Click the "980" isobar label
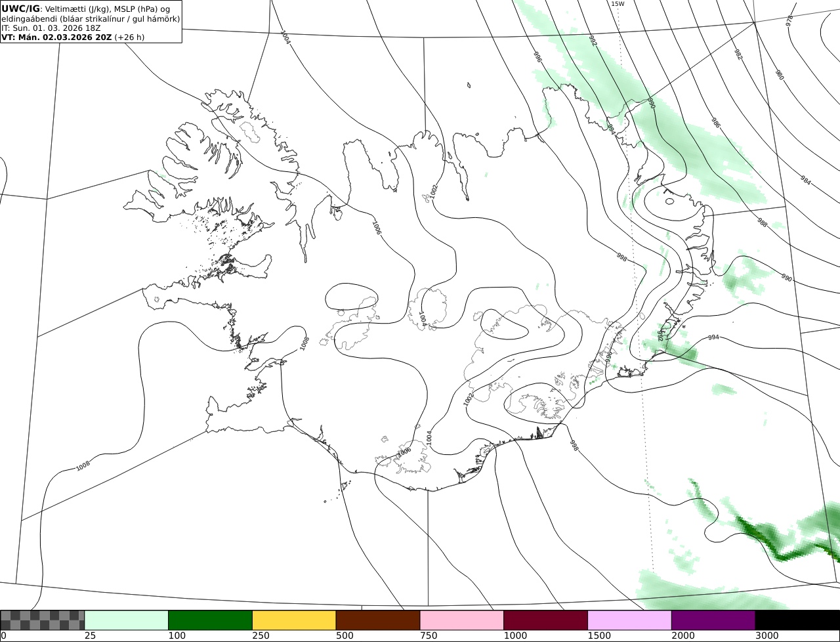The image size is (840, 642). point(779,75)
